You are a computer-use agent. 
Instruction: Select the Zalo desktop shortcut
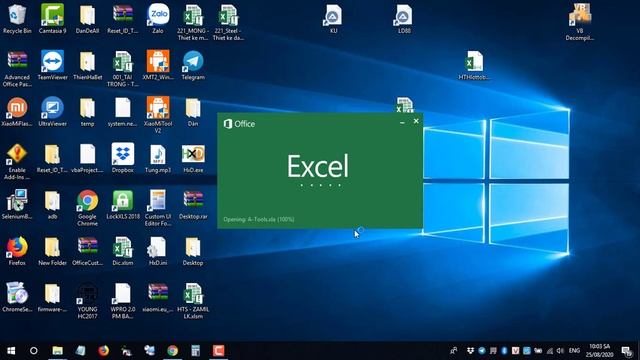(158, 19)
